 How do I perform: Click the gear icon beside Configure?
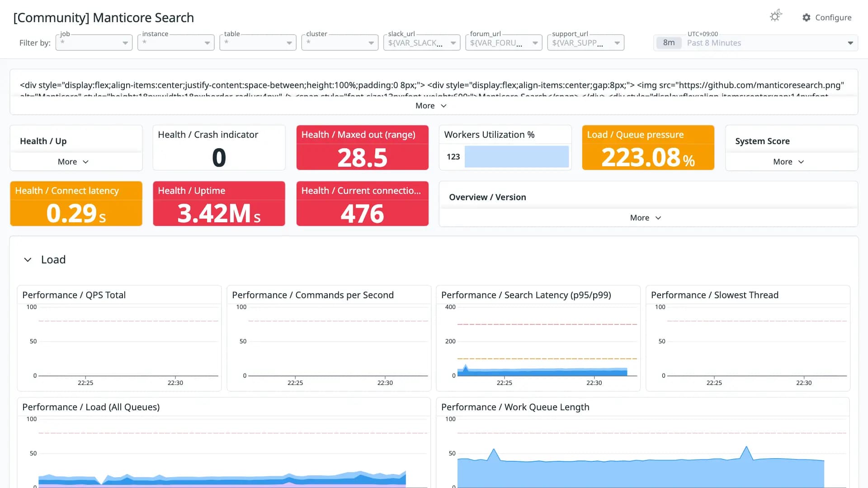(x=807, y=18)
